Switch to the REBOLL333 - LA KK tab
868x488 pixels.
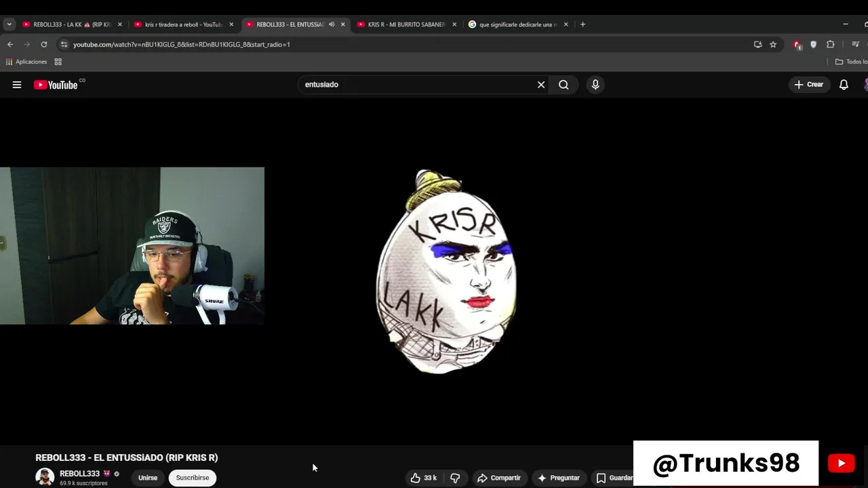[72, 24]
